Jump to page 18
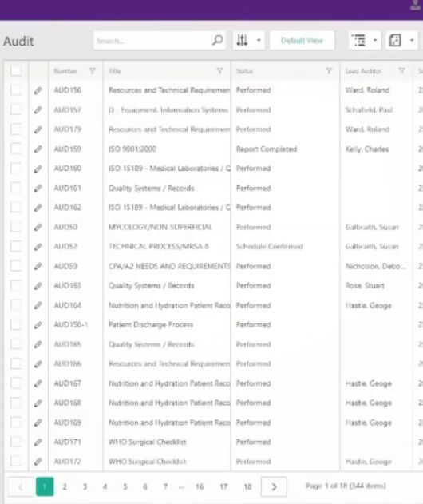Viewport: 423px width, 504px height. tap(247, 486)
